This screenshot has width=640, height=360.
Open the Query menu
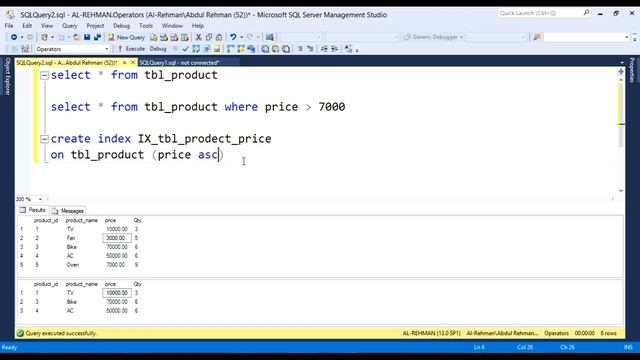tap(69, 26)
